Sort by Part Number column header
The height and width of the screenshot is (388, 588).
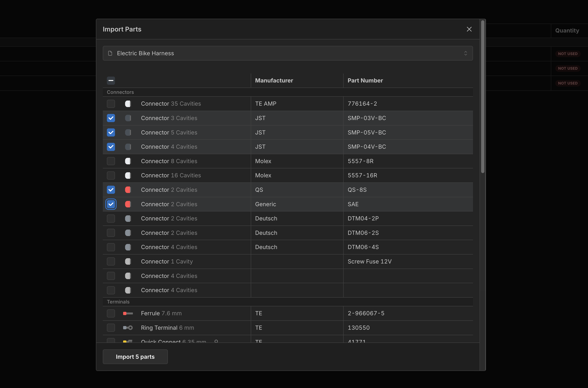coord(365,80)
